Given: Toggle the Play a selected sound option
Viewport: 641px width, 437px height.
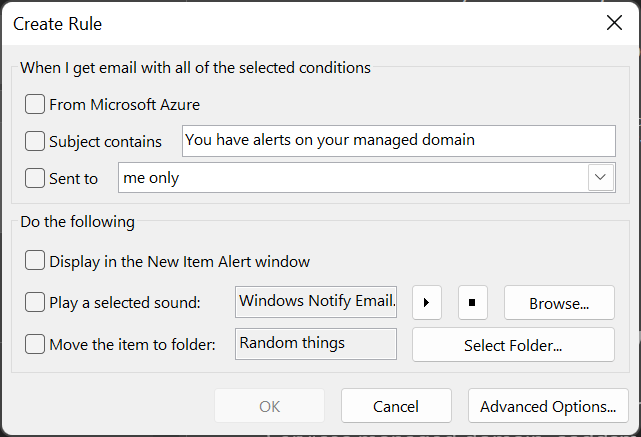Looking at the screenshot, I should (35, 302).
